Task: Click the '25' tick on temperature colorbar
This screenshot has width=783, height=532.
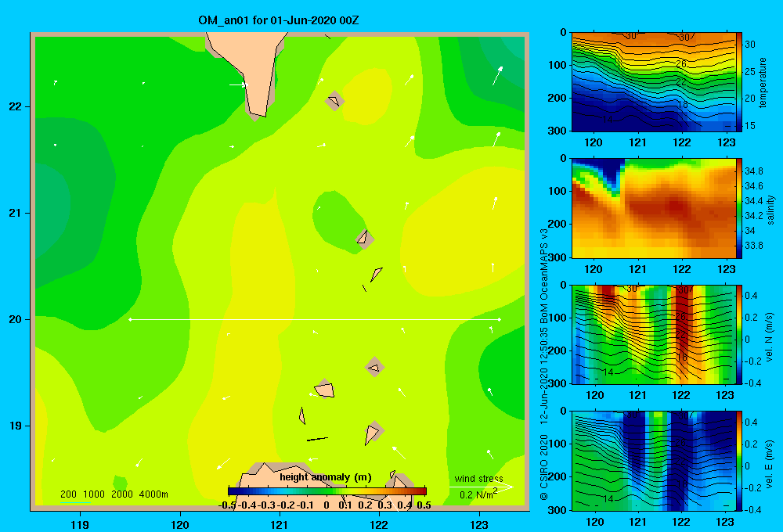Action: pyautogui.click(x=750, y=71)
